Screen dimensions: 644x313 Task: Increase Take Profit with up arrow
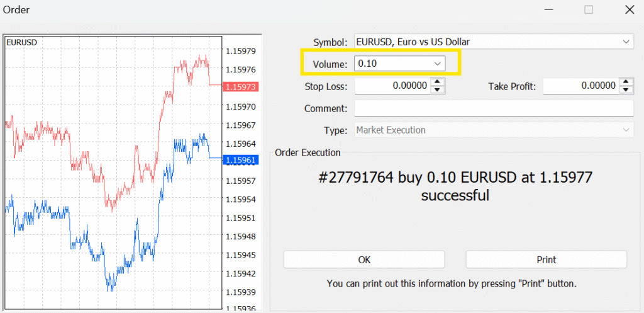(626, 82)
